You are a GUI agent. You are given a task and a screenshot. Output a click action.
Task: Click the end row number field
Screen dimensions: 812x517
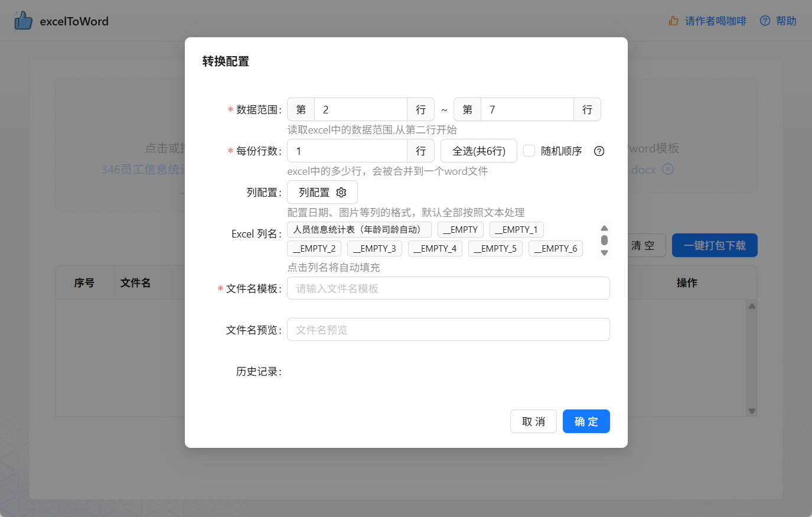point(527,110)
